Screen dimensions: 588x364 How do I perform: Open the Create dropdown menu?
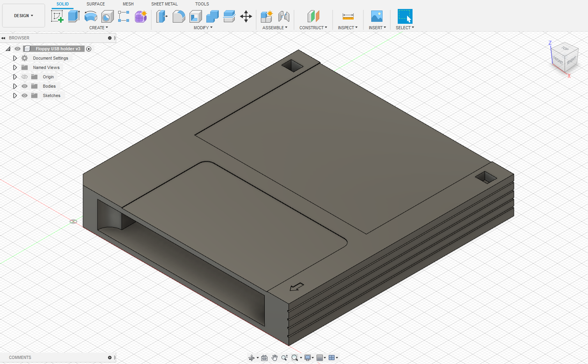coord(99,28)
